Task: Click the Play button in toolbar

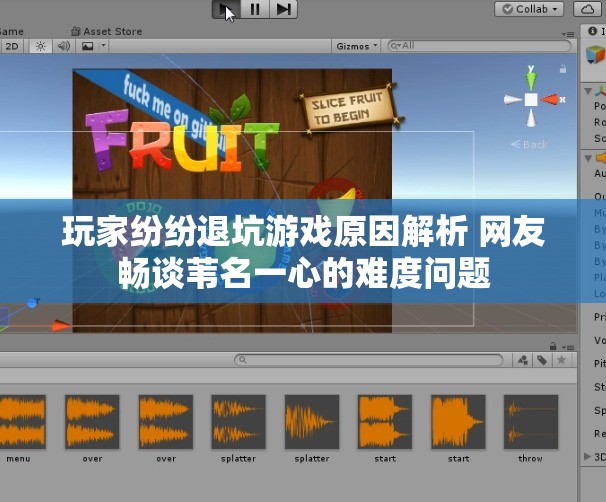Action: tap(226, 9)
